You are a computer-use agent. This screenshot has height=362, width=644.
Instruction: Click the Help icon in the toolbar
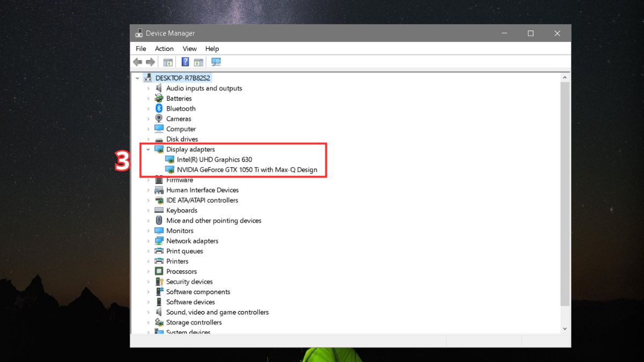(x=185, y=62)
